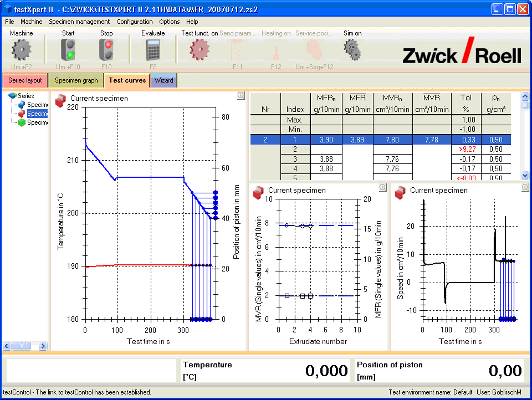The width and height of the screenshot is (532, 400).
Task: Click the red cube beside the temperature graph title
Action: (60, 101)
